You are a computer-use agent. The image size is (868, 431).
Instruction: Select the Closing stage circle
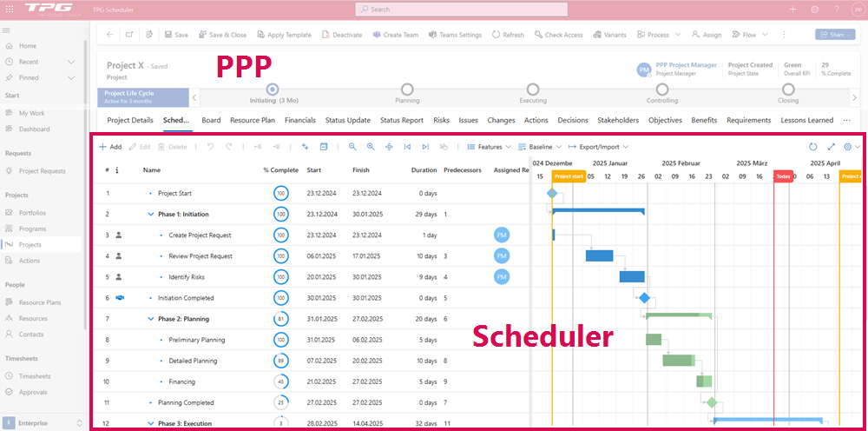[788, 89]
